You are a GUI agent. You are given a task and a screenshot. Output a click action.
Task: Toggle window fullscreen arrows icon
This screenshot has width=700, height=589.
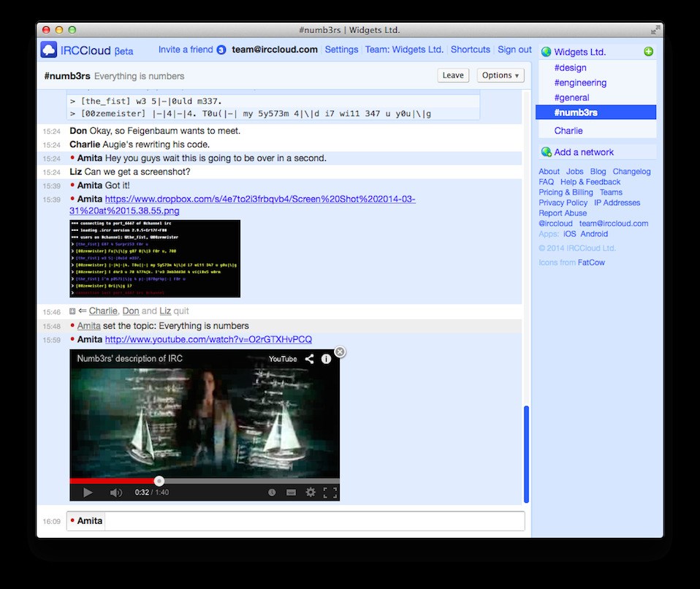[655, 30]
